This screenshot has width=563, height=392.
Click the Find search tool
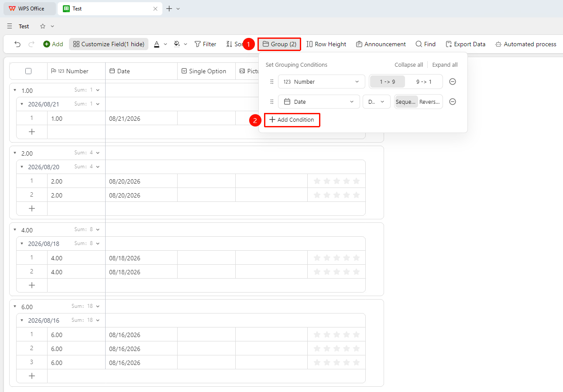point(426,44)
